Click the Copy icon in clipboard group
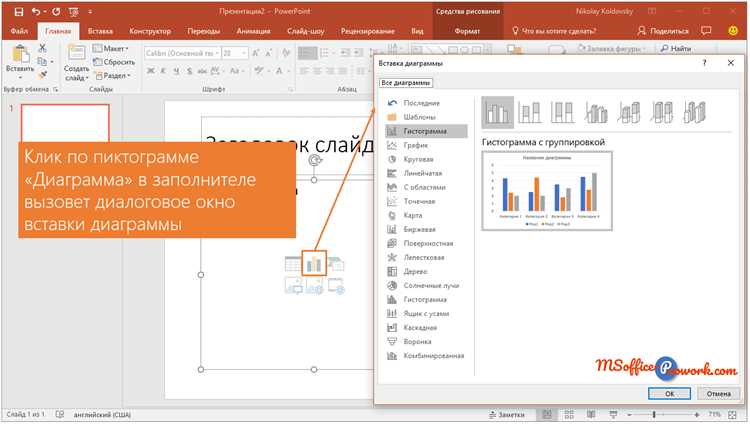 click(42, 62)
